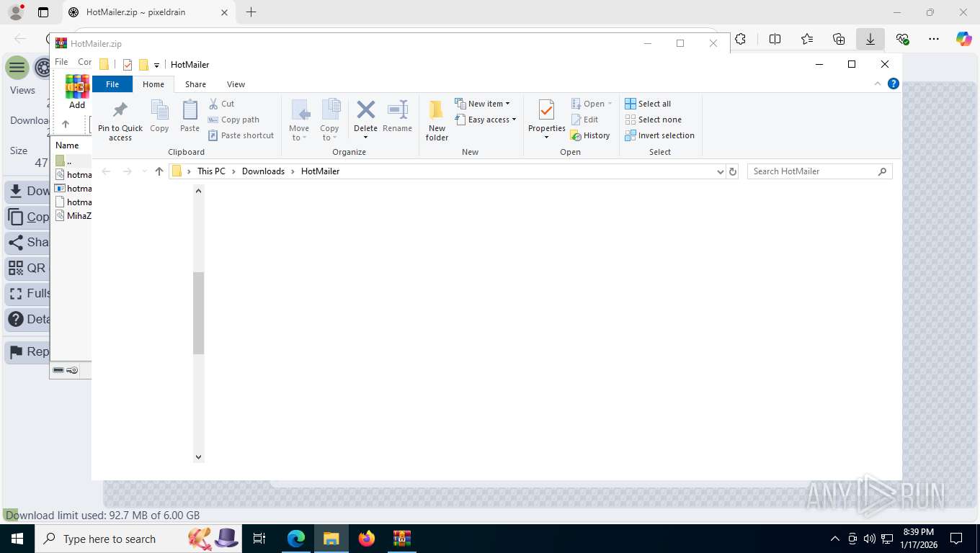Screen dimensions: 980x553
Task: Open a new browser tab
Action: click(x=251, y=12)
